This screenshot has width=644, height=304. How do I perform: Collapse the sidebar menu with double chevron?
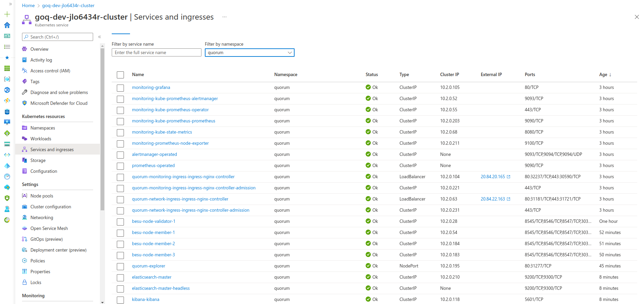pos(100,37)
